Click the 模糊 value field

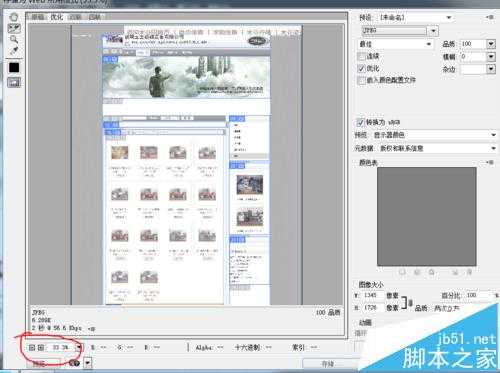[x=473, y=57]
